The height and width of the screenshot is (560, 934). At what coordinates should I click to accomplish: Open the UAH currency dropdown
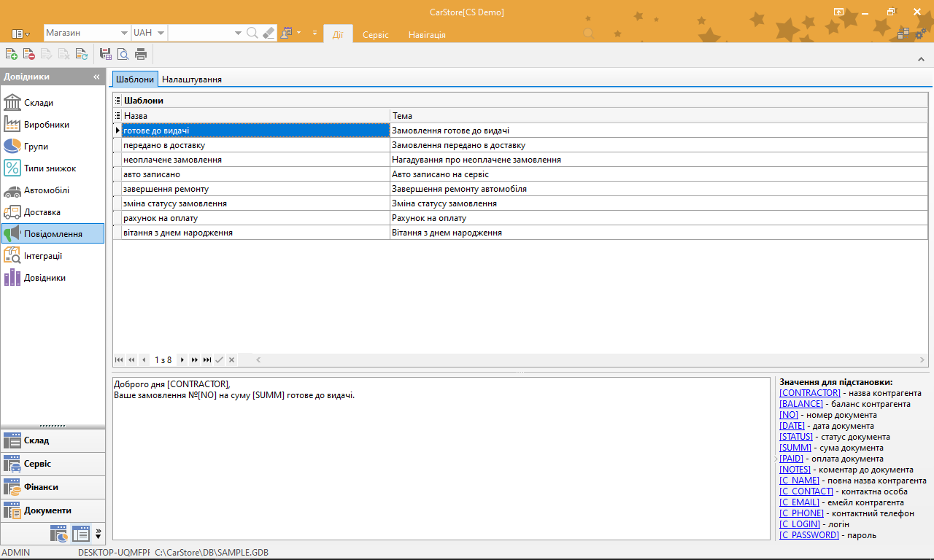pyautogui.click(x=149, y=33)
